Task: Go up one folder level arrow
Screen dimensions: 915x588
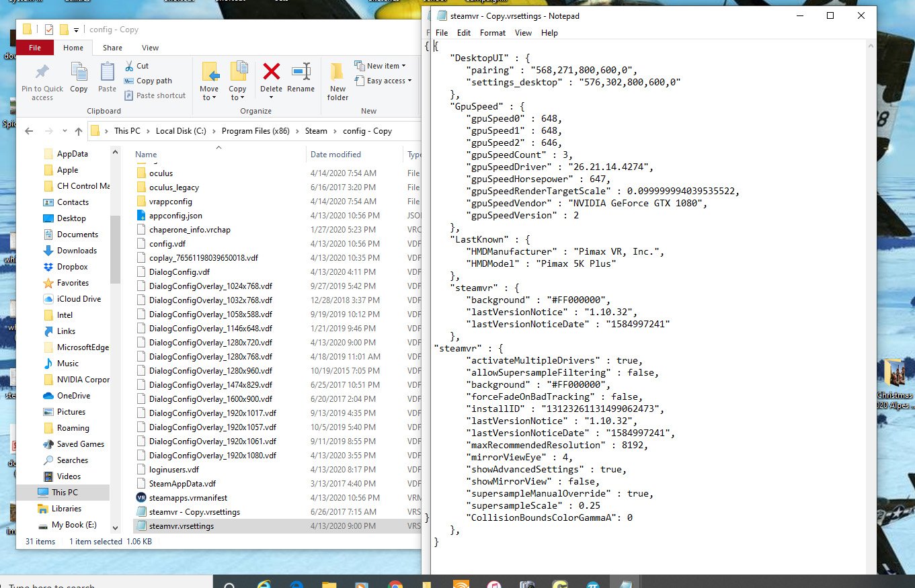Action: tap(79, 131)
